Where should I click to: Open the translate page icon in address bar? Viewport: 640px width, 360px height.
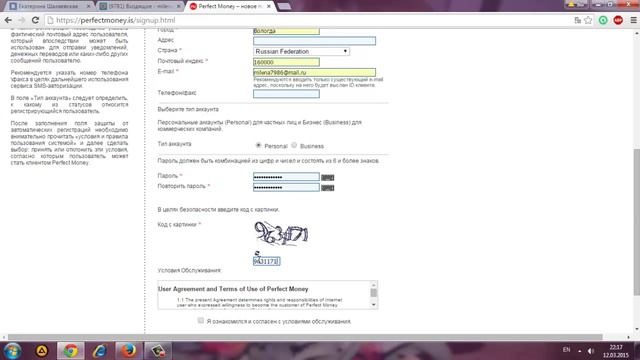[x=578, y=20]
